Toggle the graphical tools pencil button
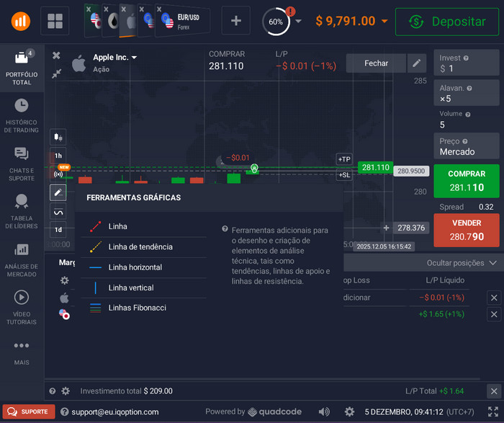504x423 pixels. click(58, 192)
